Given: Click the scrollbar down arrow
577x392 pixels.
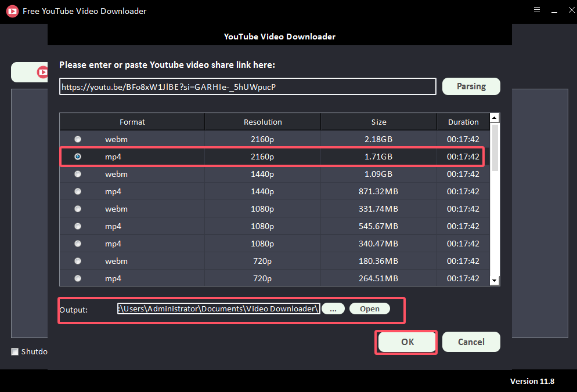Looking at the screenshot, I should point(495,281).
